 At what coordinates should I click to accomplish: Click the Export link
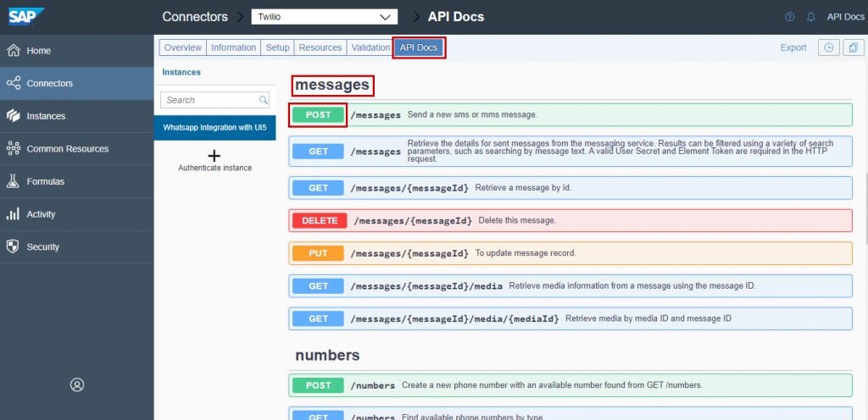pyautogui.click(x=793, y=47)
